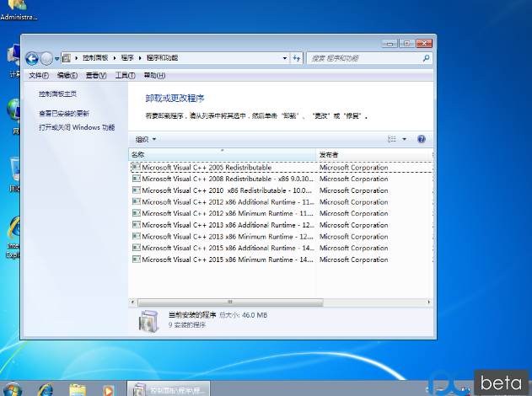Click icon of 2015 x86 Minimum Runtime row
The width and height of the screenshot is (532, 396).
pos(137,259)
